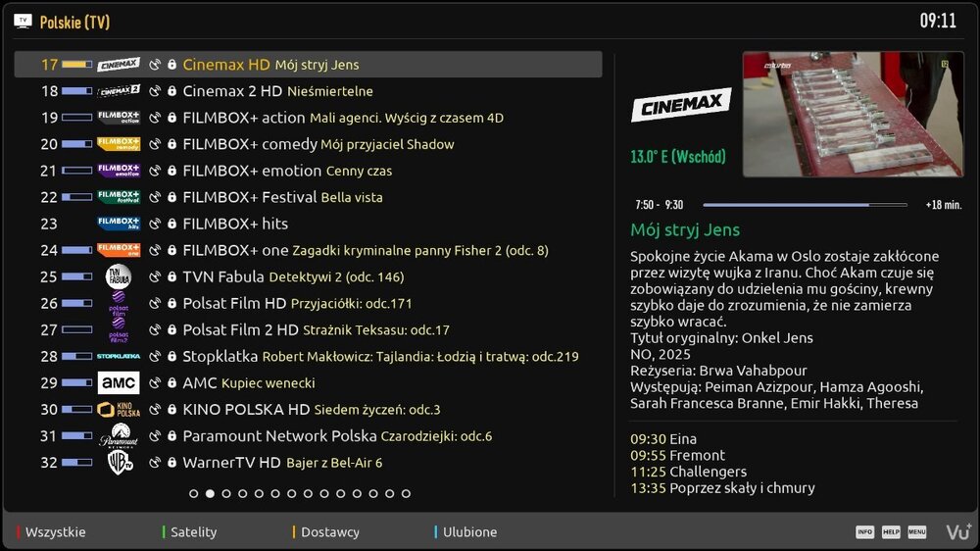Select channel TVN Fabula
Image resolution: width=980 pixels, height=551 pixels.
pos(308,276)
